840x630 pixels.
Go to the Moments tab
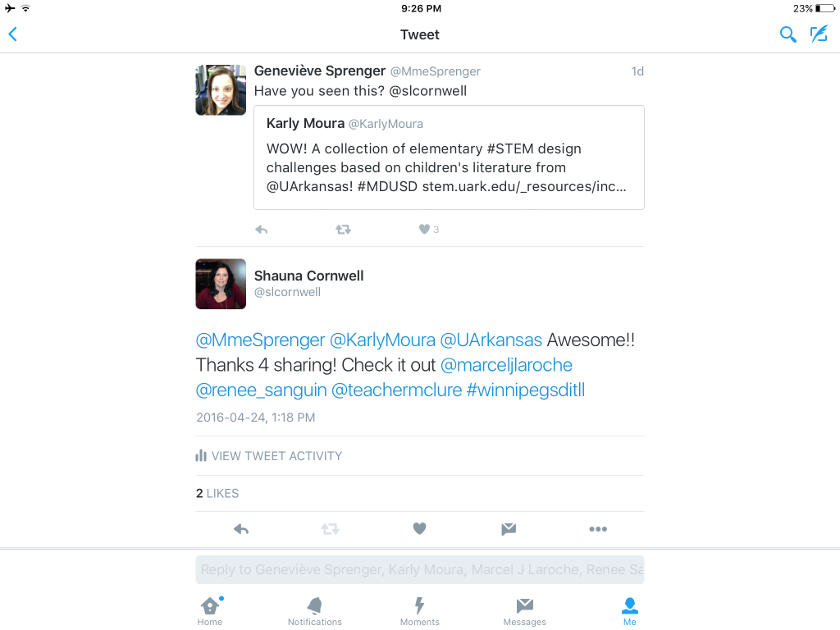pyautogui.click(x=419, y=611)
